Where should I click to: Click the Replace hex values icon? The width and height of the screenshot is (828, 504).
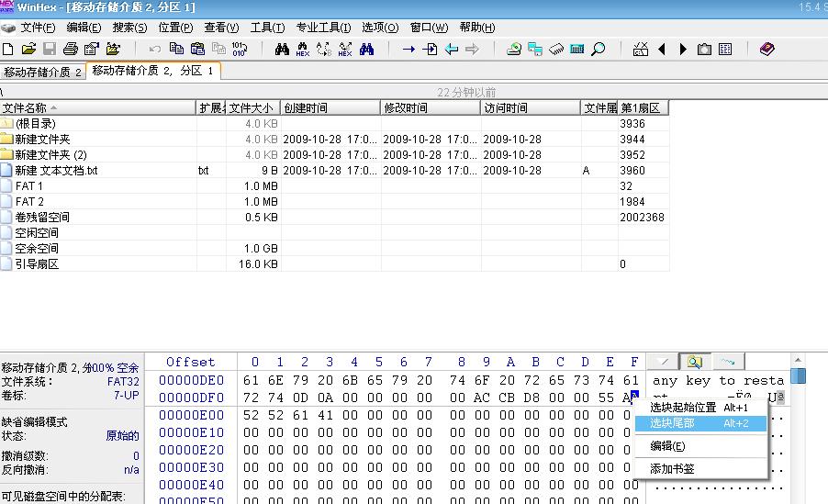(x=345, y=50)
